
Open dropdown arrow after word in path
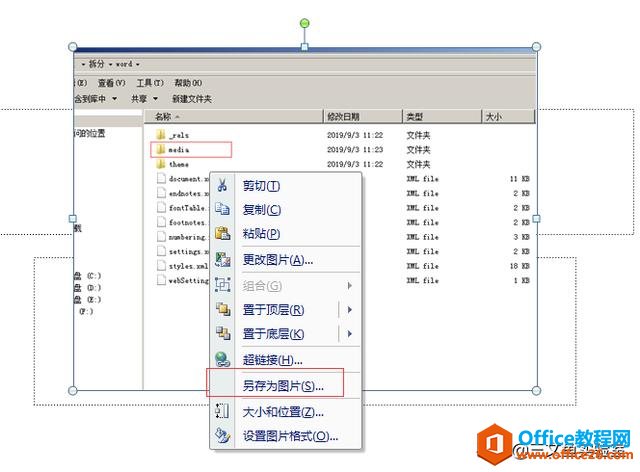pos(138,65)
